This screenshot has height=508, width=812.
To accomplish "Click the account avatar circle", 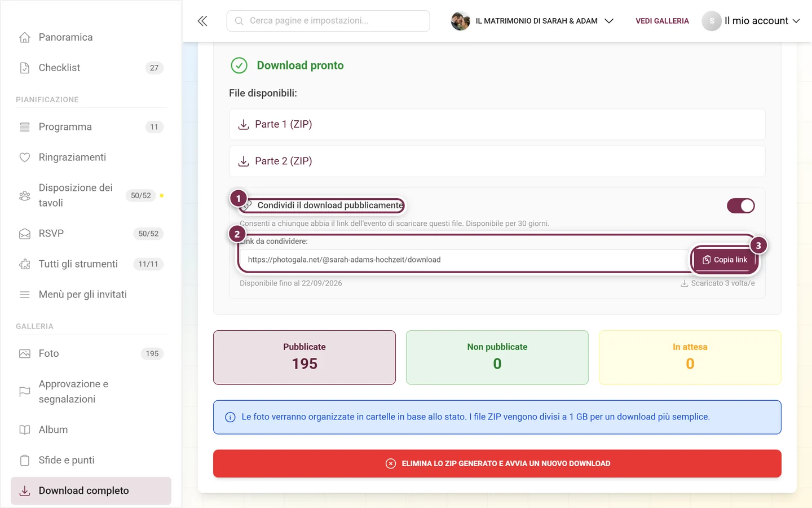I will pyautogui.click(x=712, y=21).
